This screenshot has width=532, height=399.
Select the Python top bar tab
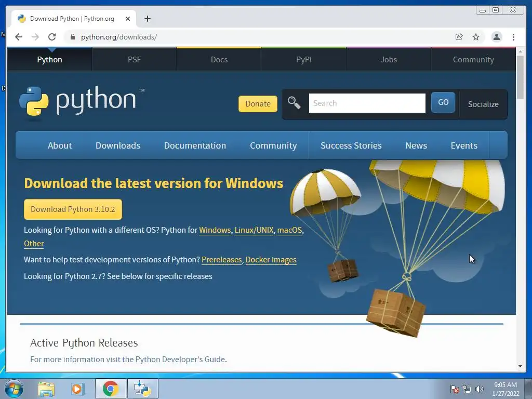(x=49, y=59)
